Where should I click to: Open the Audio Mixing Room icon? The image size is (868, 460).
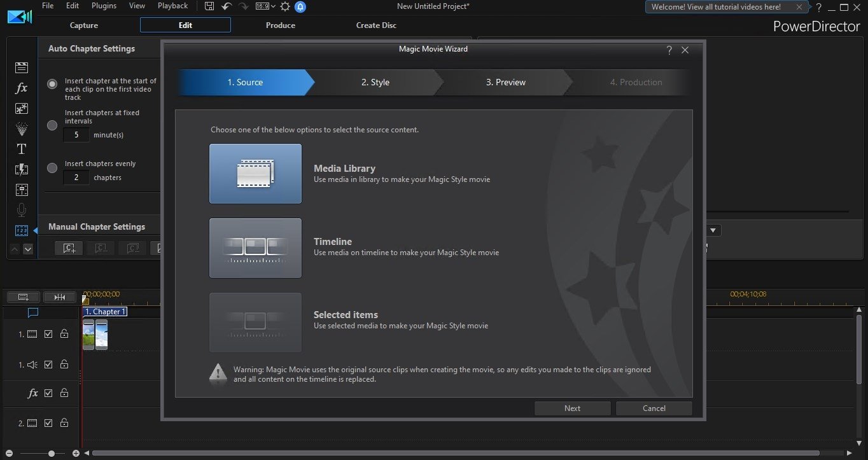(x=22, y=190)
